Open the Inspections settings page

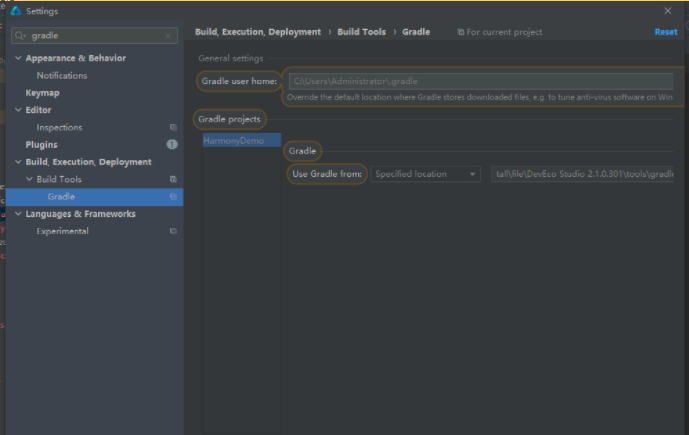click(59, 127)
